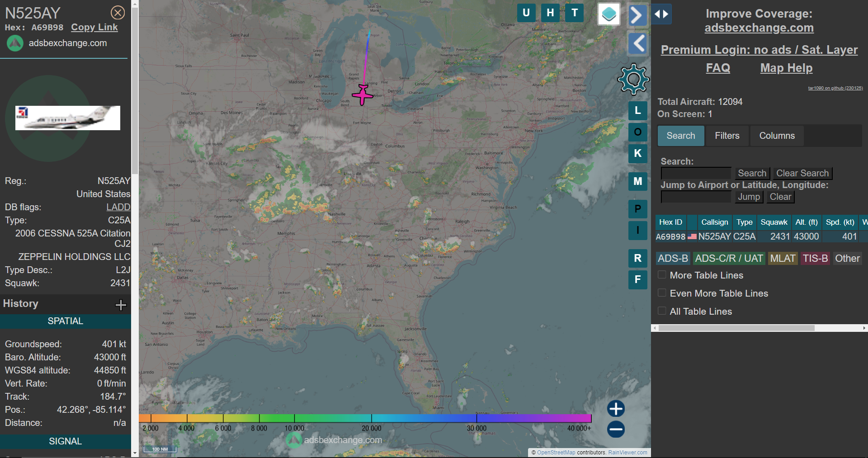Screen dimensions: 868x458
Task: Click the T map toggle button
Action: pos(574,13)
